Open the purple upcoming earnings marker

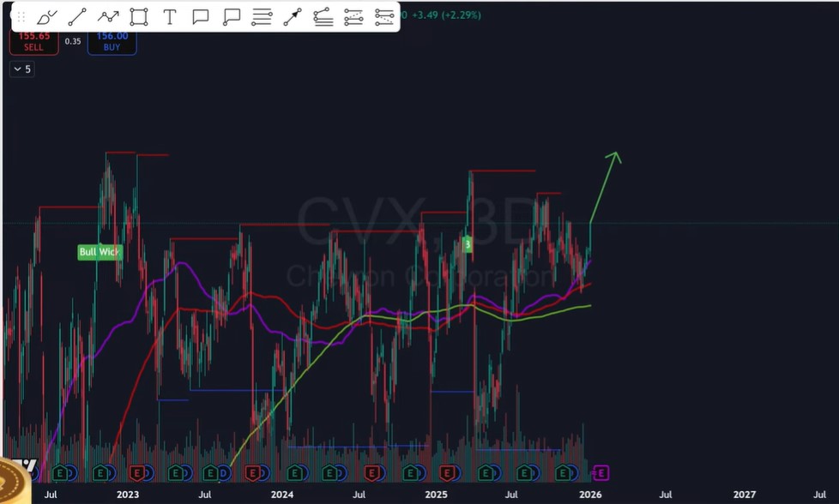click(x=601, y=472)
